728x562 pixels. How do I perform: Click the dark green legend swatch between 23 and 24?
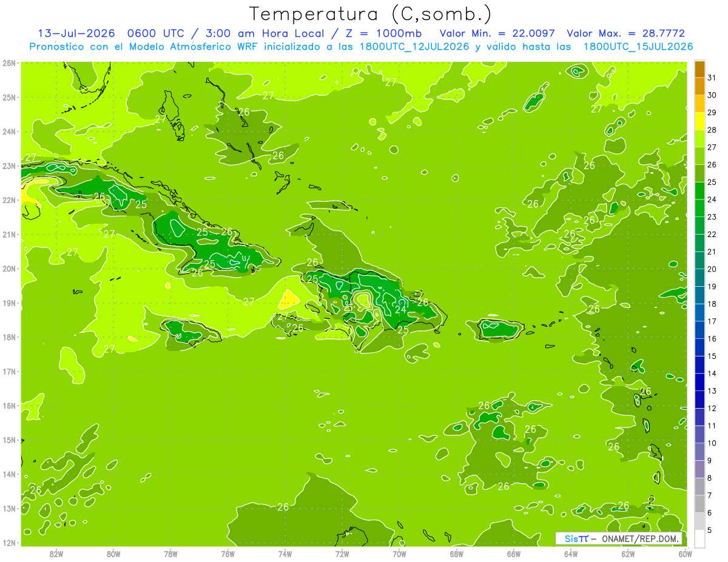699,208
